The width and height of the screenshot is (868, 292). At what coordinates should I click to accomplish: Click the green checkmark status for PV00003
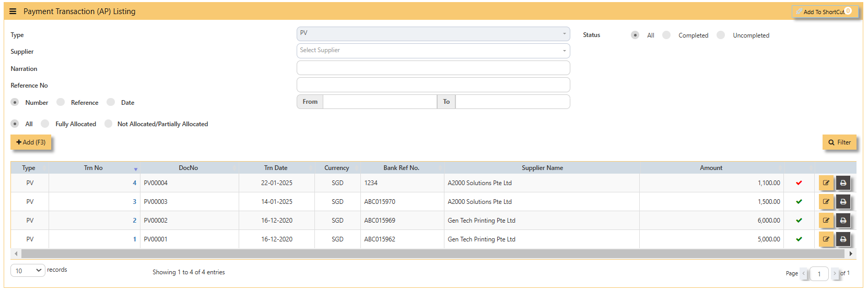click(x=799, y=202)
